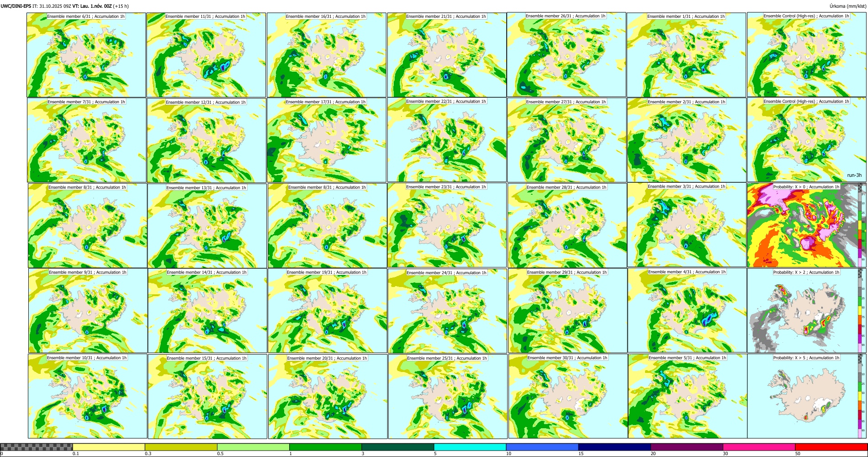Click the 'run-3h' annotation text
Image resolution: width=868 pixels, height=457 pixels.
pyautogui.click(x=854, y=175)
